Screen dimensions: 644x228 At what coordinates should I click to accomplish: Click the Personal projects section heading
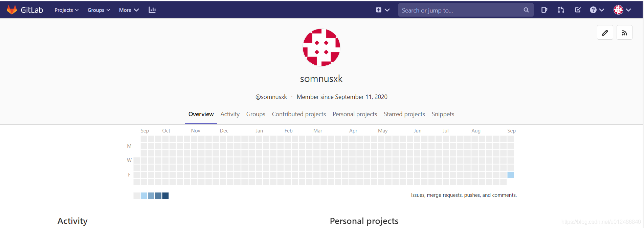[364, 221]
